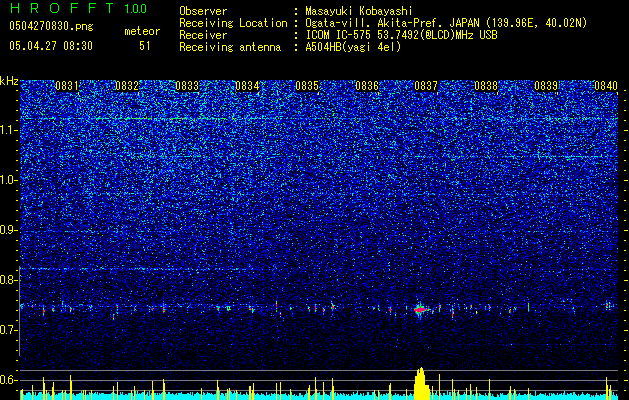Click the kHz axis unit label

tap(9, 81)
